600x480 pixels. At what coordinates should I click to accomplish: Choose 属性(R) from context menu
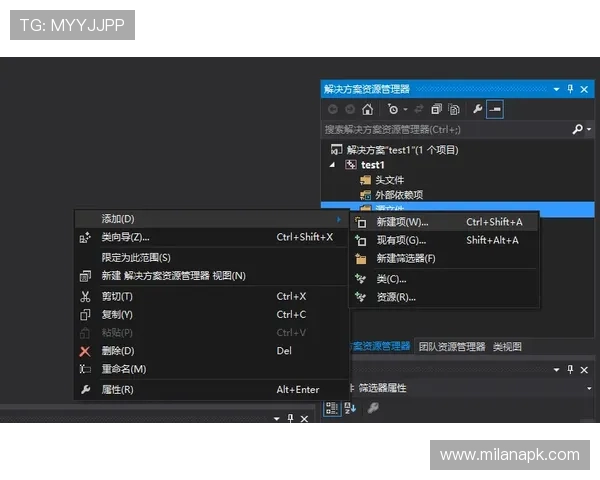click(212, 390)
